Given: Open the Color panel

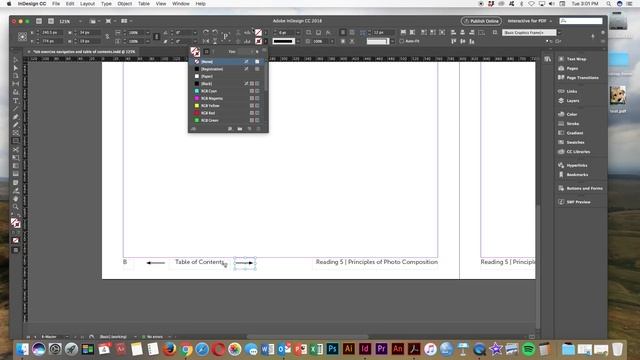Looking at the screenshot, I should pos(572,114).
